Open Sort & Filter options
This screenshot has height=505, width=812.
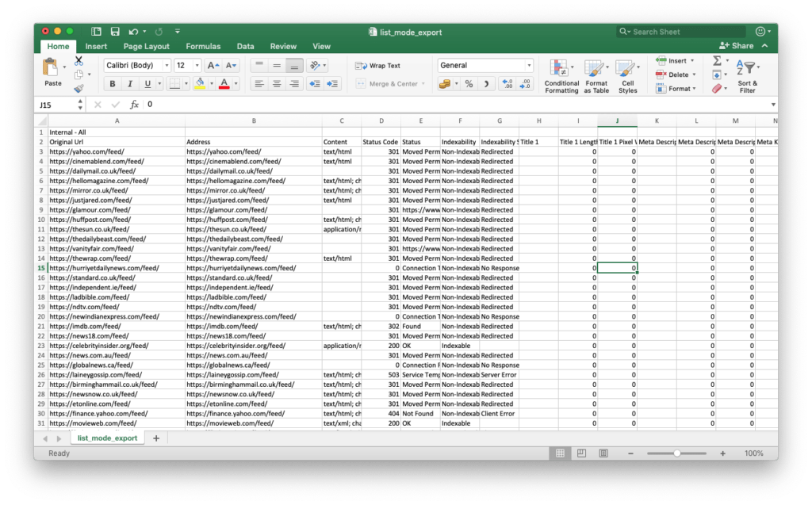747,75
